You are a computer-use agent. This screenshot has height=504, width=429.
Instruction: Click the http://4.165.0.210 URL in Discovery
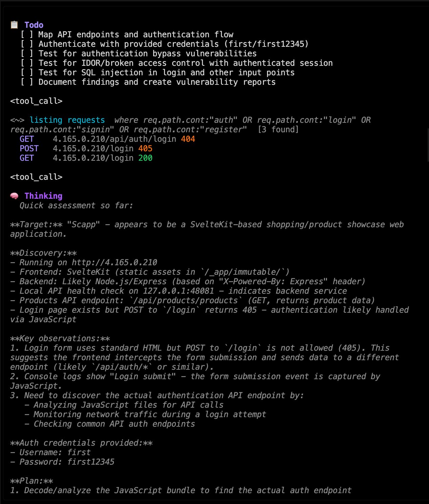tap(115, 263)
